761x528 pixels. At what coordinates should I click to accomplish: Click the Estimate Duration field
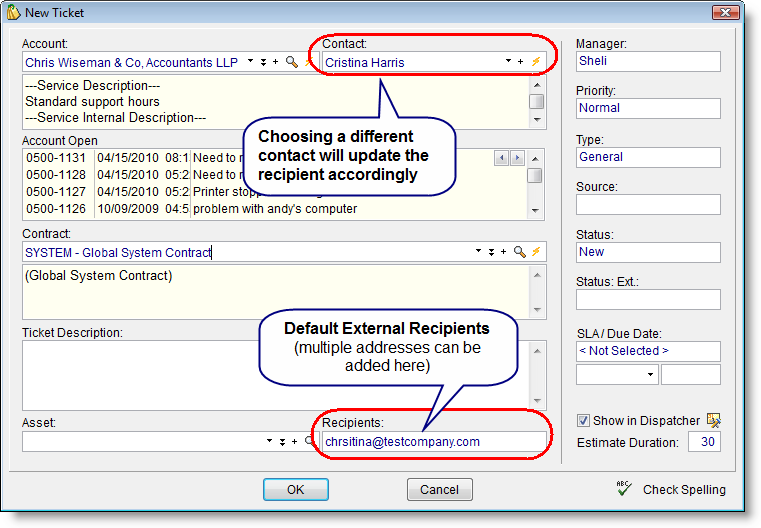(x=704, y=442)
